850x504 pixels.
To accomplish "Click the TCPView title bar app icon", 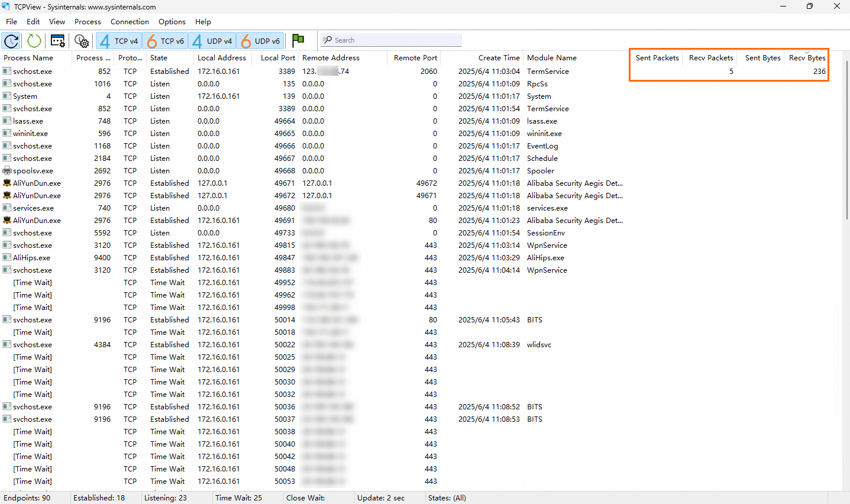I will pyautogui.click(x=6, y=7).
